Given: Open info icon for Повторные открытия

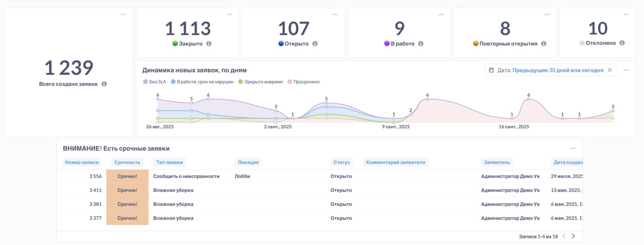Looking at the screenshot, I should (544, 44).
